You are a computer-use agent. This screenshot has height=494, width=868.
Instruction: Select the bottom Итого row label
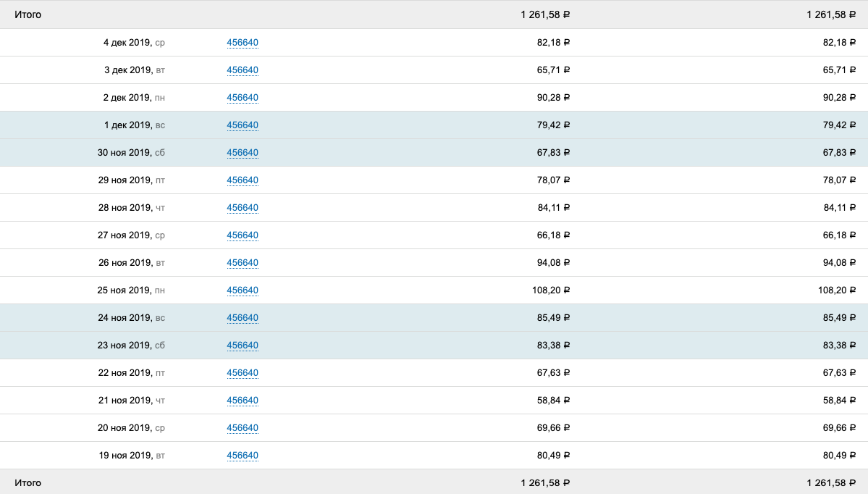click(28, 483)
